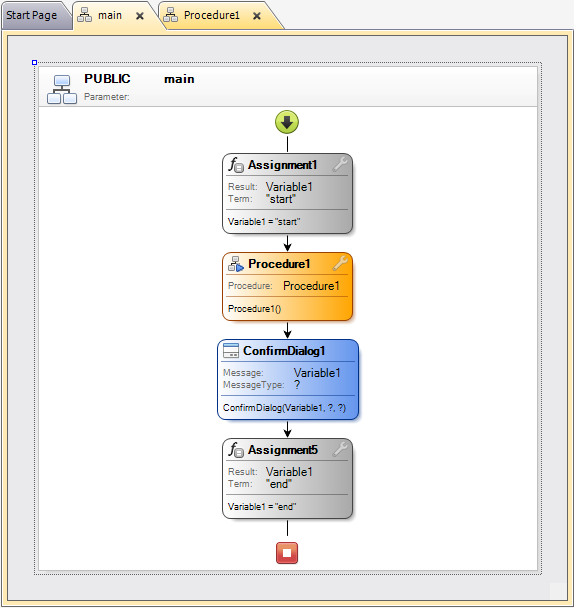
Task: Select the main tab
Action: coord(110,16)
